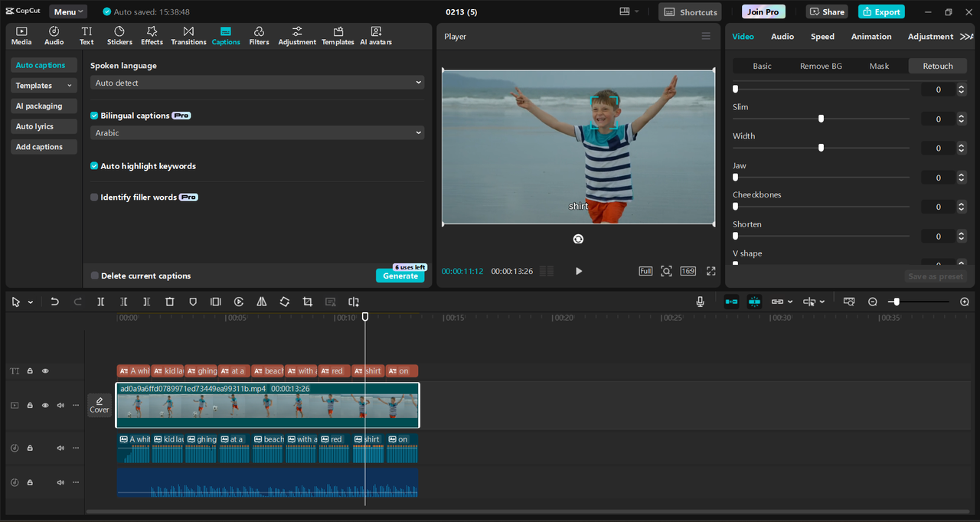Hide the main video track

click(45, 406)
